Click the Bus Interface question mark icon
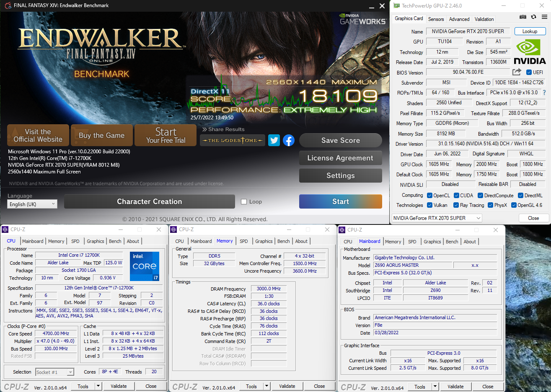The height and width of the screenshot is (392, 551). (x=544, y=93)
